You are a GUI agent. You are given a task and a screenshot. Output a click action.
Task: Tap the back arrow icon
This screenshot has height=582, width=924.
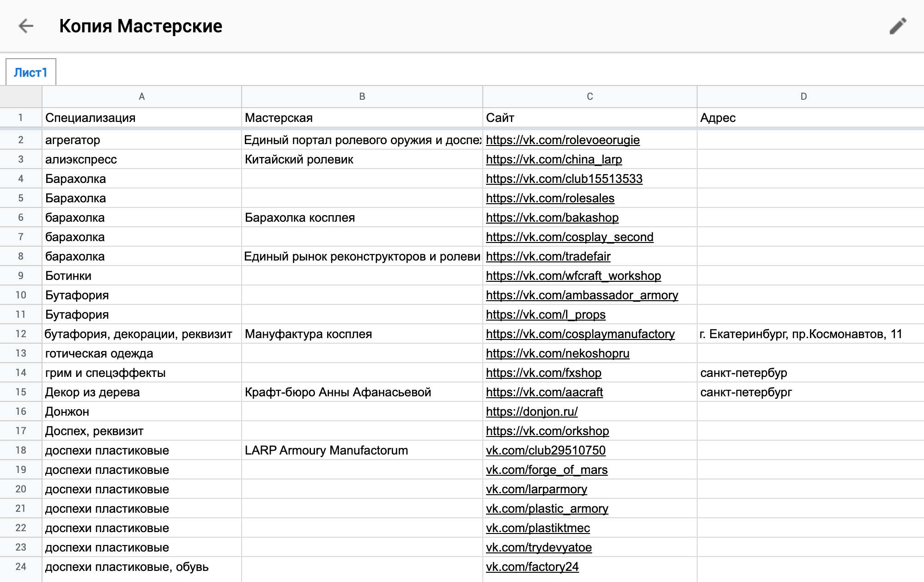pos(26,26)
